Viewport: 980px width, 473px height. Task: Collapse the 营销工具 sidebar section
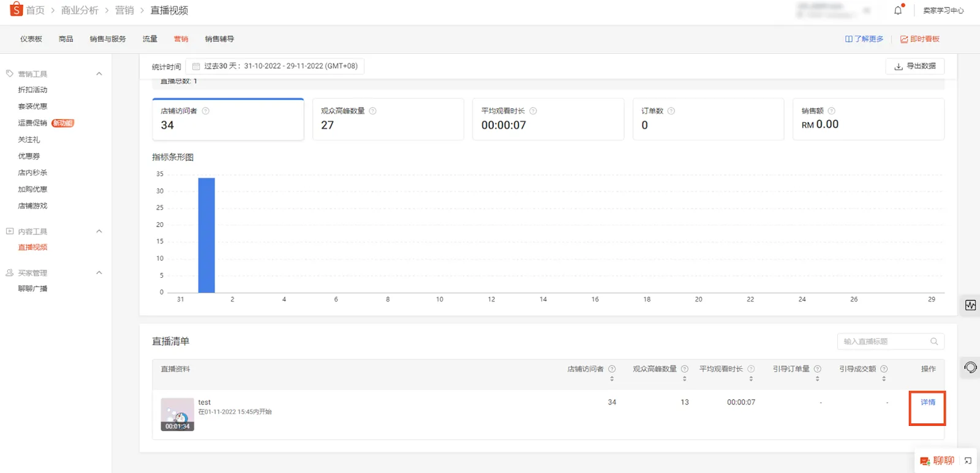tap(99, 74)
